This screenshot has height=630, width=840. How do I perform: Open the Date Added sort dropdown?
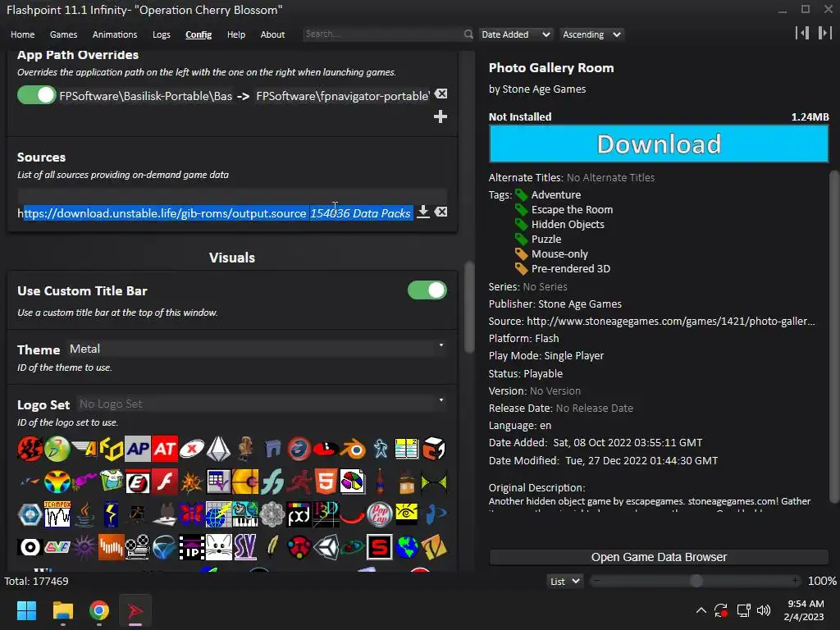tap(515, 34)
